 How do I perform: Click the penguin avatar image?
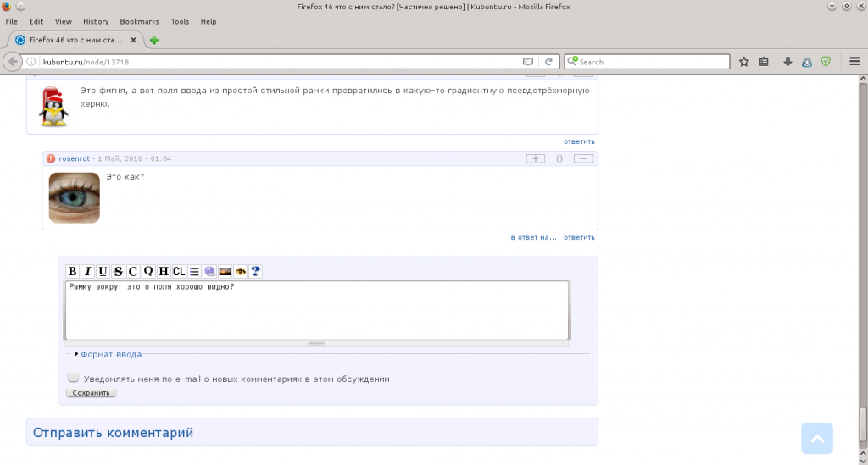point(53,107)
